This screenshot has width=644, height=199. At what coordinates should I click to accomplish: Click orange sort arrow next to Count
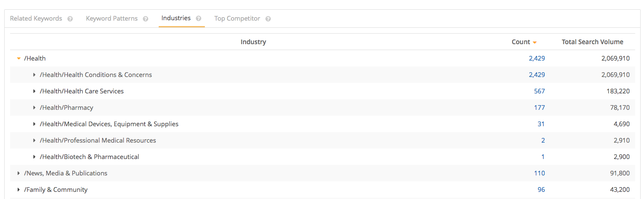(x=534, y=42)
